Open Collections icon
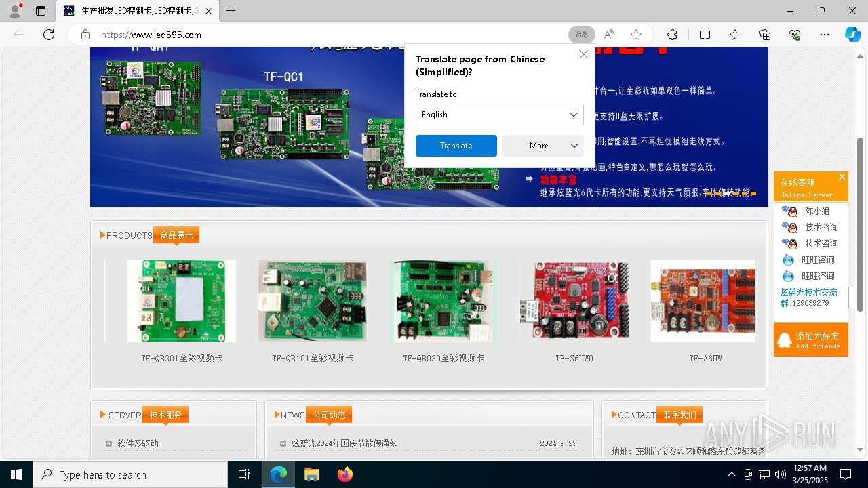Screen dimensions: 868x488 (765, 35)
